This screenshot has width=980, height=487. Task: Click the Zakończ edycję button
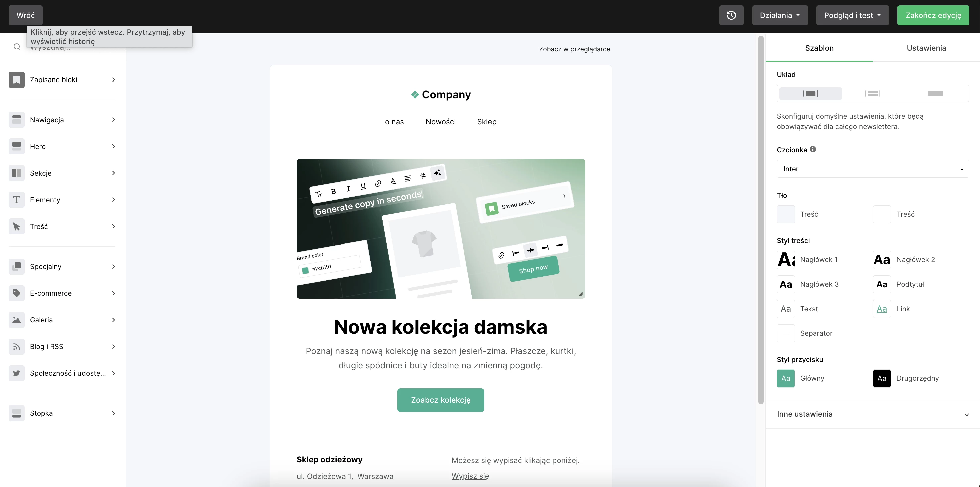tap(933, 15)
